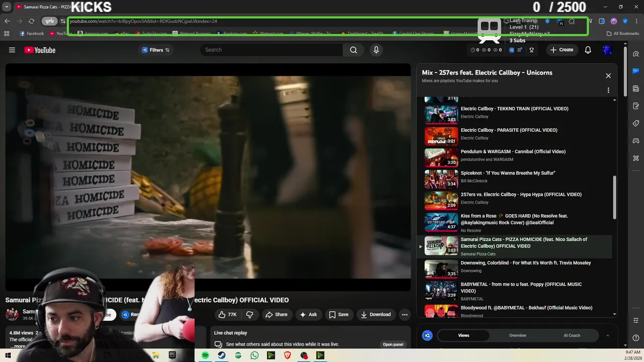Click the video player area
Viewport: 644px width, 362px height.
(x=208, y=177)
